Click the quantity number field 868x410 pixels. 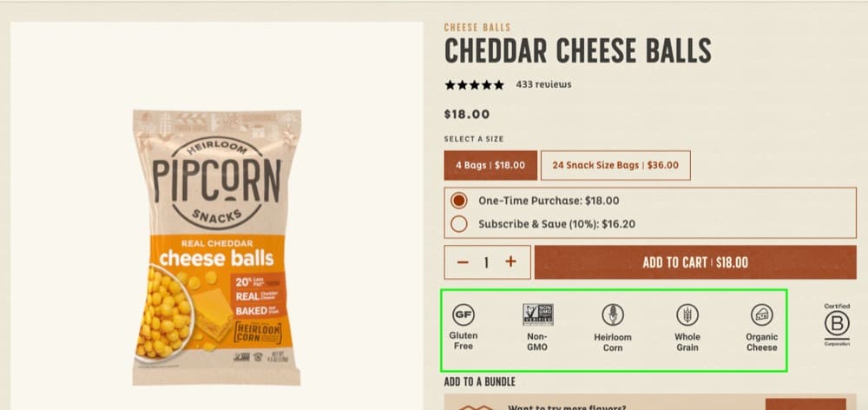click(x=487, y=262)
